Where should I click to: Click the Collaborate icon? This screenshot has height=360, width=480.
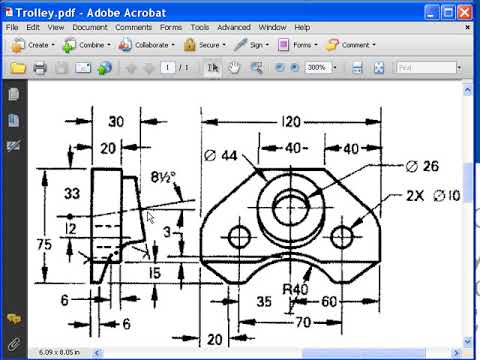click(125, 45)
